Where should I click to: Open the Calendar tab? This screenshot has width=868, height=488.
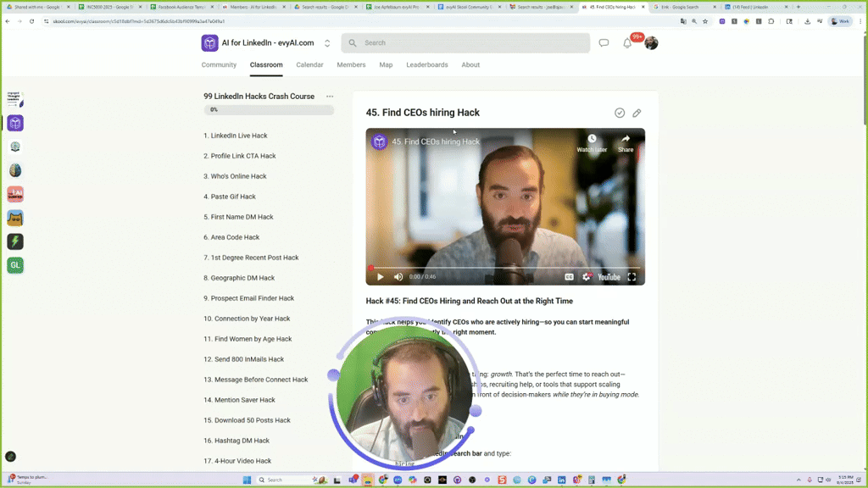[309, 64]
